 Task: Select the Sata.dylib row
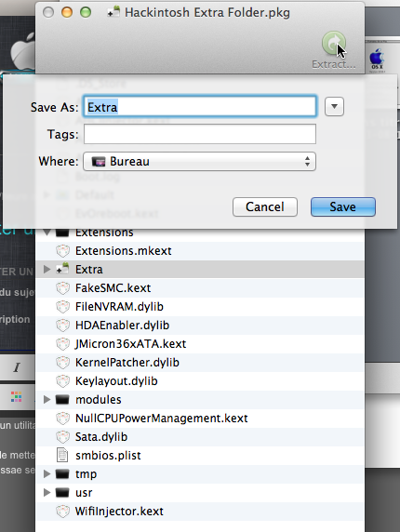coord(200,437)
